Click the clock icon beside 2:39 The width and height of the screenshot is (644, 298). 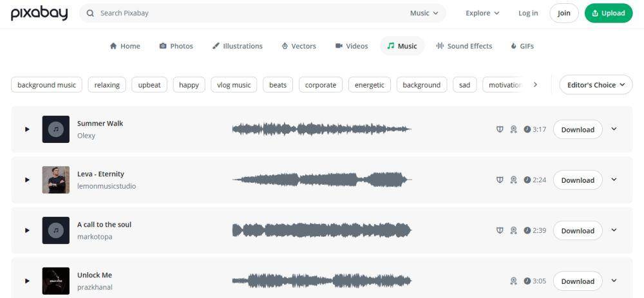[527, 230]
